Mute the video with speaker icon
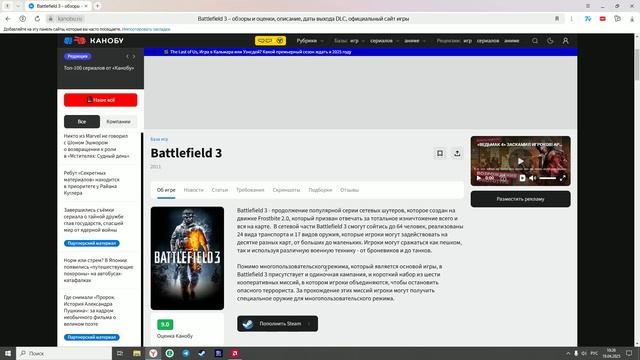640x360 pixels. [533, 178]
